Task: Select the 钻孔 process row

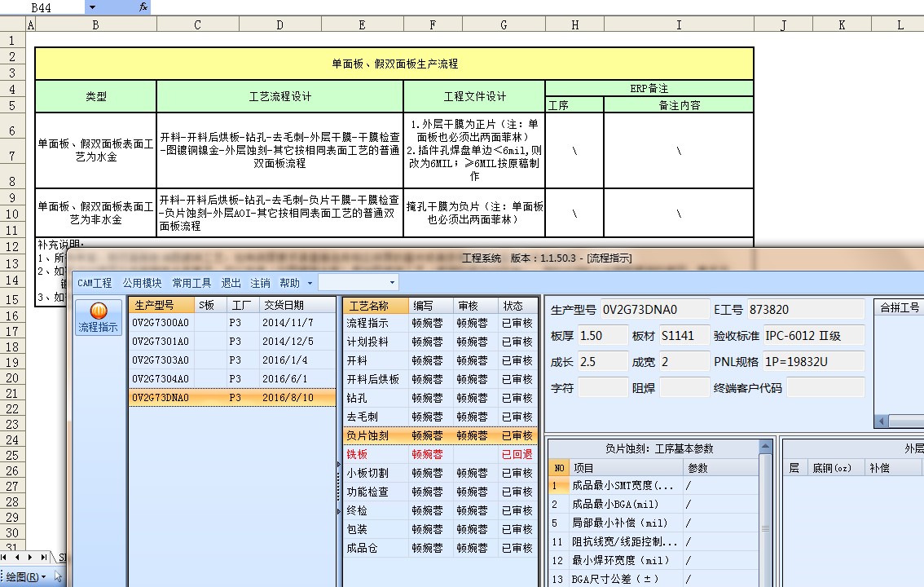Action: point(440,398)
